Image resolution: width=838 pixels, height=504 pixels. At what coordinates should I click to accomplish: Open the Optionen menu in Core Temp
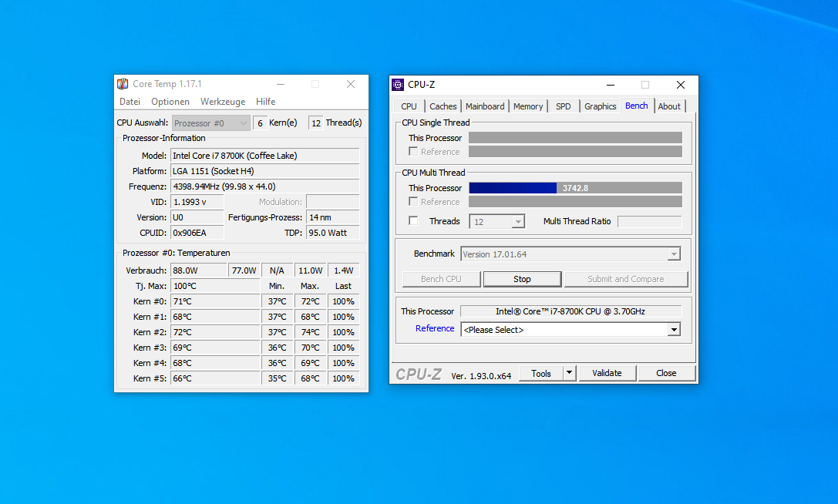[x=170, y=101]
